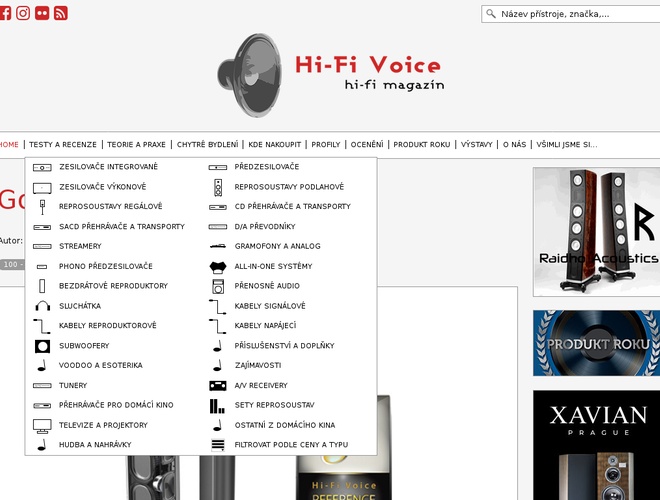Click the floorstanding speaker icon for Reprosoustavy podlahové
The width and height of the screenshot is (660, 500).
pyautogui.click(x=218, y=187)
